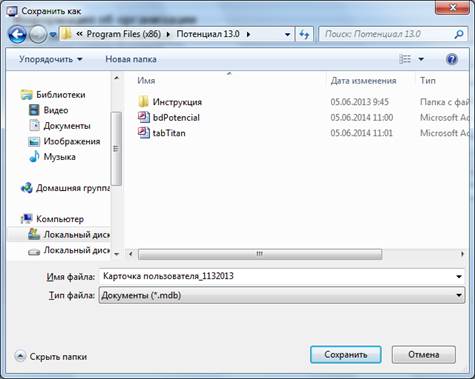Open the Упорядочить menu
The height and width of the screenshot is (379, 475).
[x=51, y=59]
